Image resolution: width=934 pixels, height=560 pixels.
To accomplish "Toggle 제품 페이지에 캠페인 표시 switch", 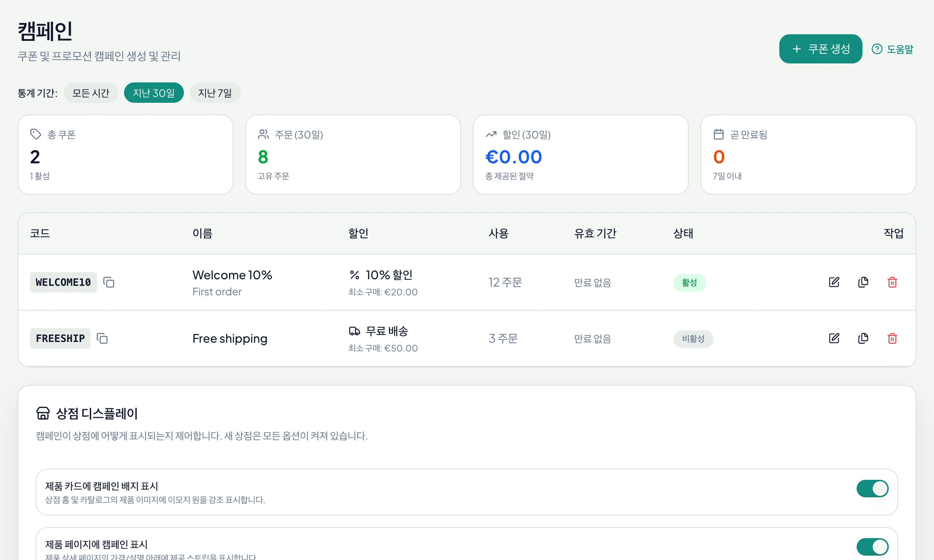I will point(872,547).
